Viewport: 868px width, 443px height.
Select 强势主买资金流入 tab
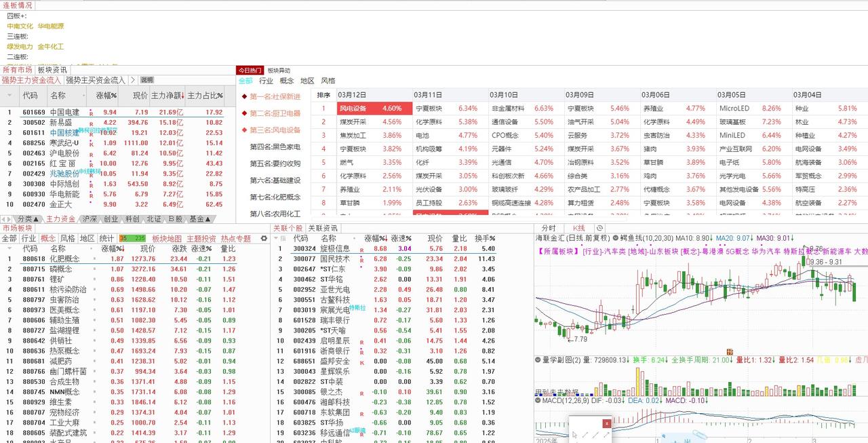96,80
